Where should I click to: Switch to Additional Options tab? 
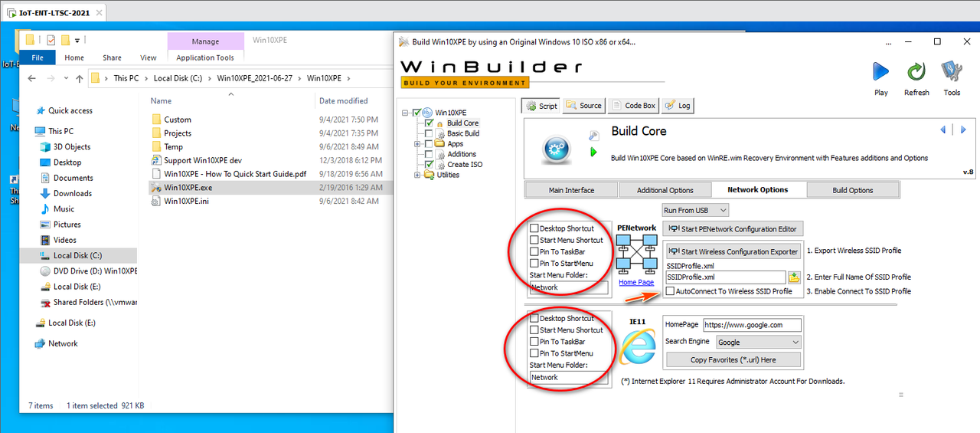[665, 190]
